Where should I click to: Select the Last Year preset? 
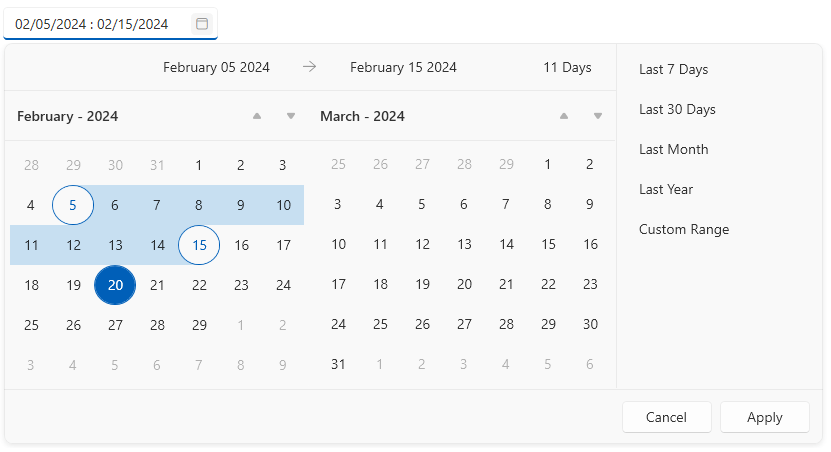click(666, 189)
